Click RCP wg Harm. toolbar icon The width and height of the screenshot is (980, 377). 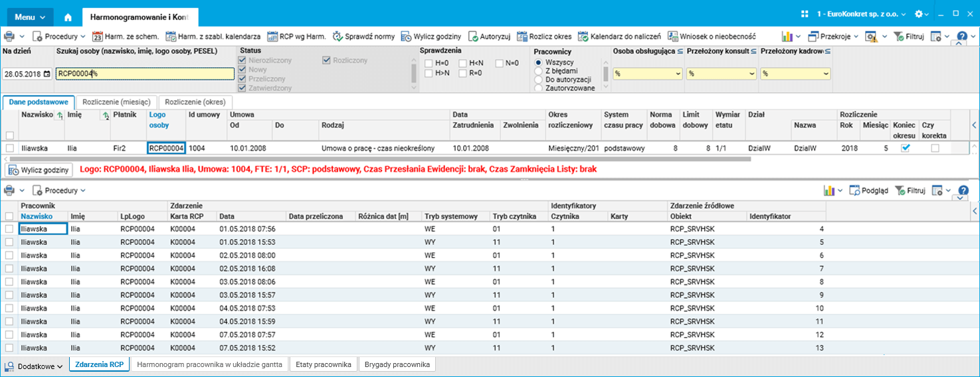point(296,37)
